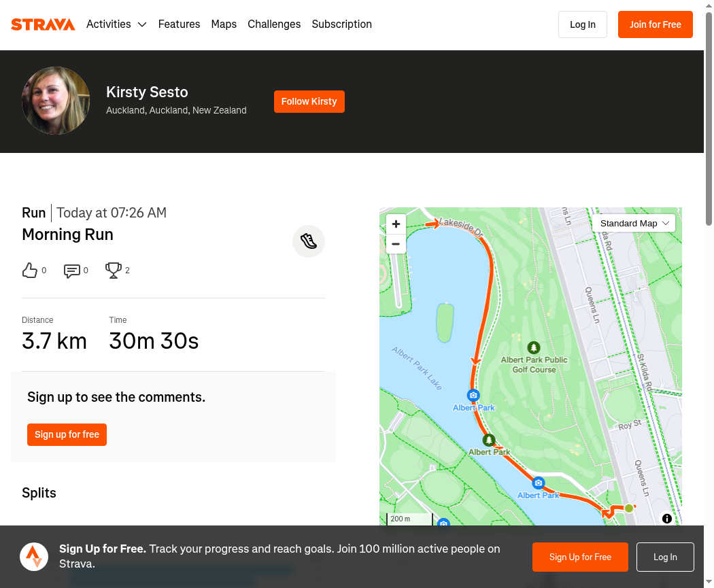View achievements via the trophy icon
Viewport: 714px width, 588px height.
point(114,271)
